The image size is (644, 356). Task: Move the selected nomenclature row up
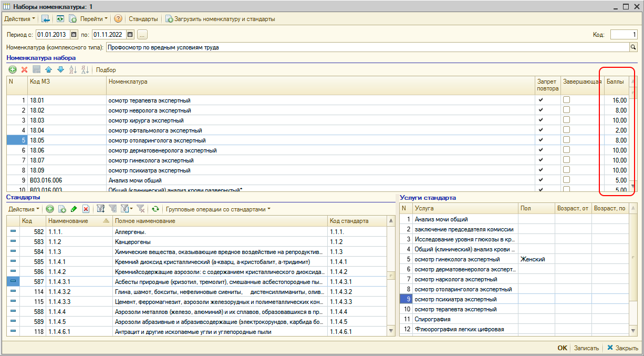click(49, 69)
